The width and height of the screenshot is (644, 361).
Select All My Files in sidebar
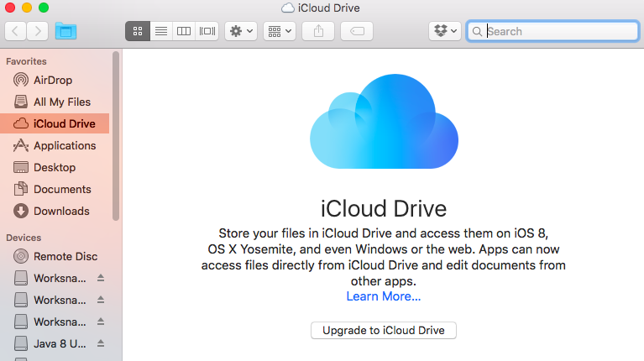pos(55,102)
